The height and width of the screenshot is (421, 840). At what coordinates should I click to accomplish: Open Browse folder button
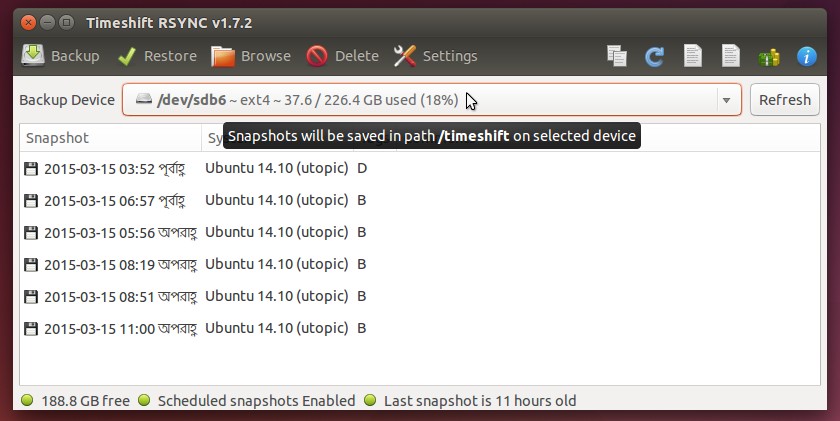pyautogui.click(x=251, y=56)
